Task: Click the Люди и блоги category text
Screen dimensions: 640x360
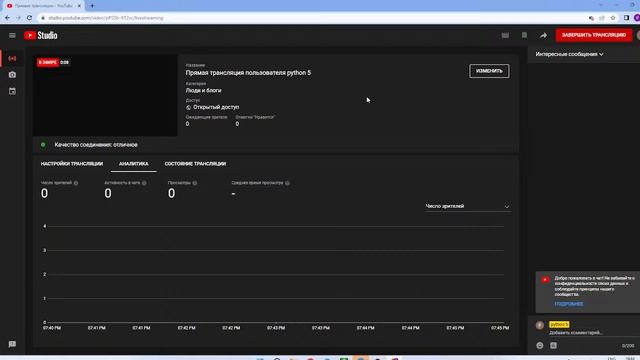Action: click(203, 91)
